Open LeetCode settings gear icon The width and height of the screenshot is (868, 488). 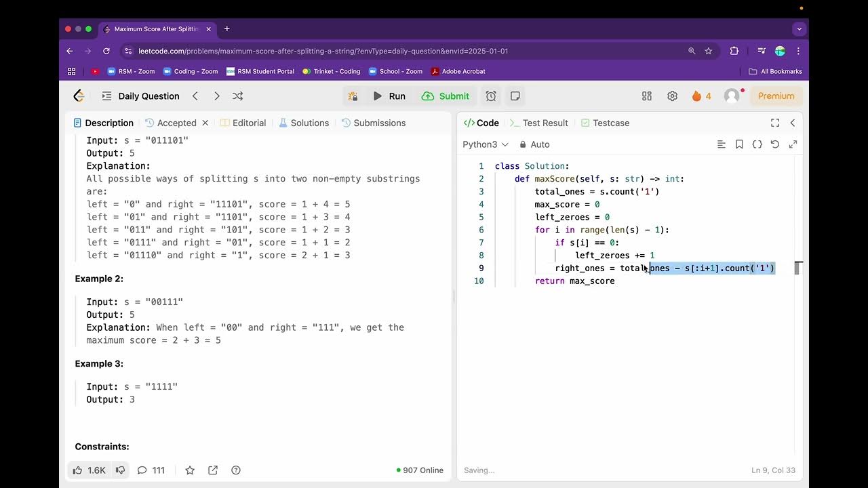[x=672, y=96]
